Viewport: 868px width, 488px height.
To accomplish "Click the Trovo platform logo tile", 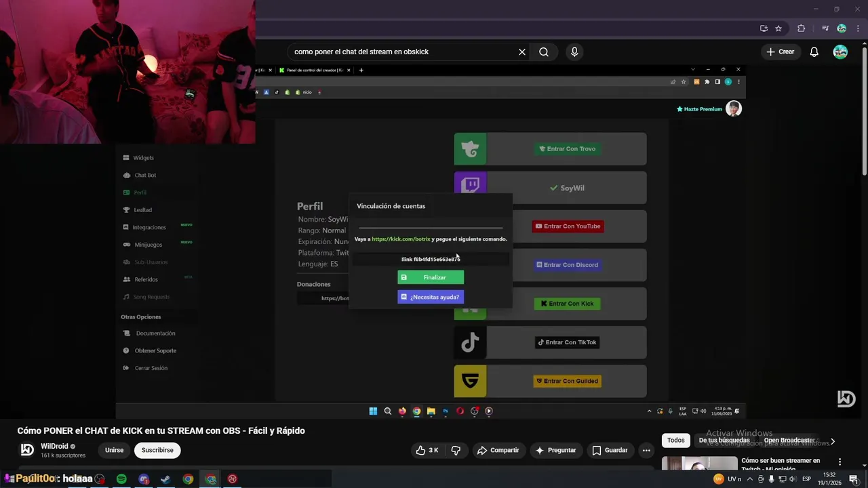I will [470, 149].
